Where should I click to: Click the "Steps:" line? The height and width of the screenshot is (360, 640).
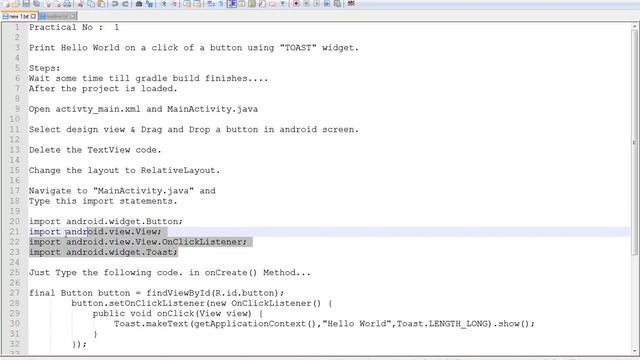point(44,68)
